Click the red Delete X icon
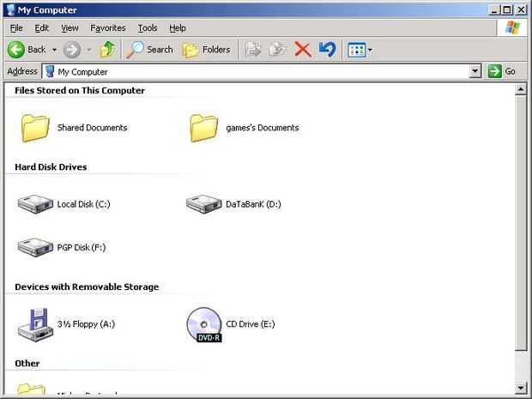Screen dimensions: 532x399 [x=303, y=50]
